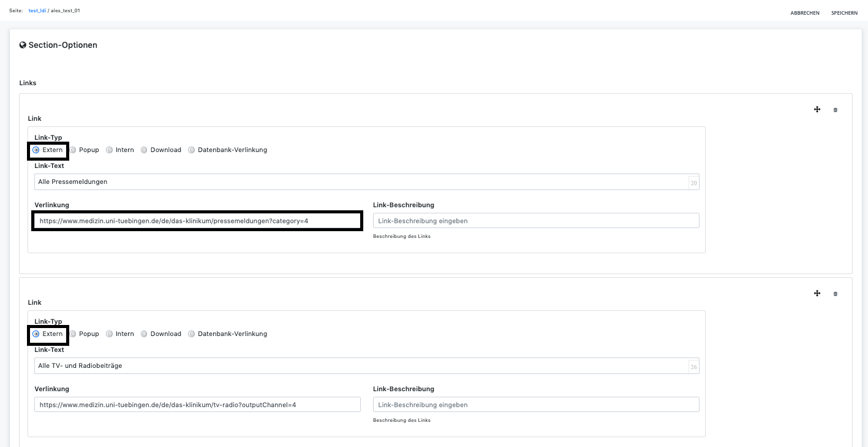This screenshot has height=447, width=868.
Task: Open the test_ldi breadcrumb link
Action: tap(37, 10)
